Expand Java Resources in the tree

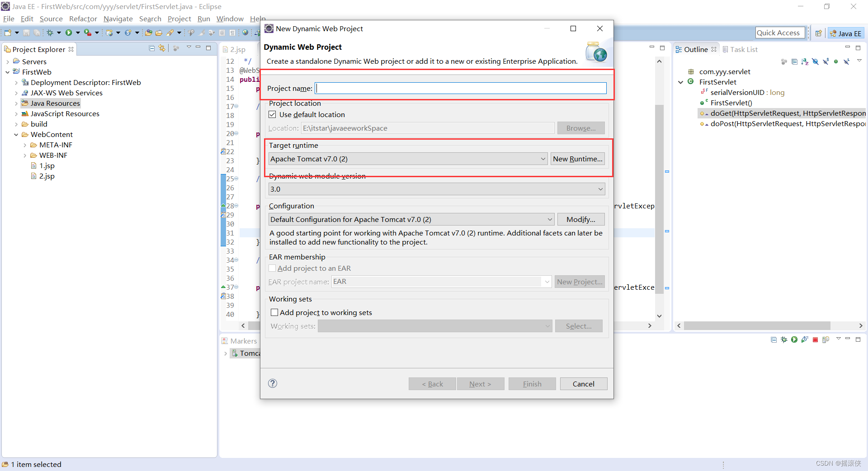coord(16,103)
